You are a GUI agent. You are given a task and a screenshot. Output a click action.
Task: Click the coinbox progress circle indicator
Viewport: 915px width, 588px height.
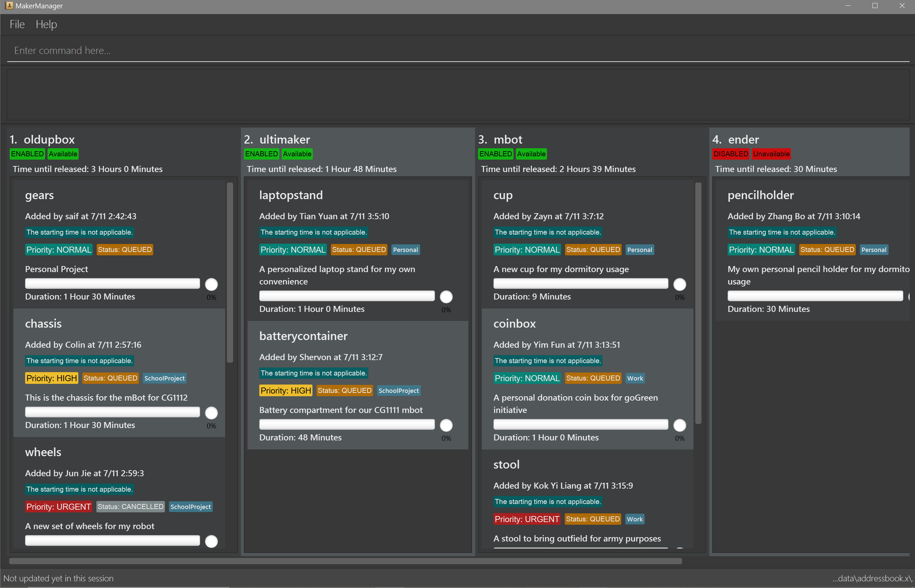click(679, 425)
